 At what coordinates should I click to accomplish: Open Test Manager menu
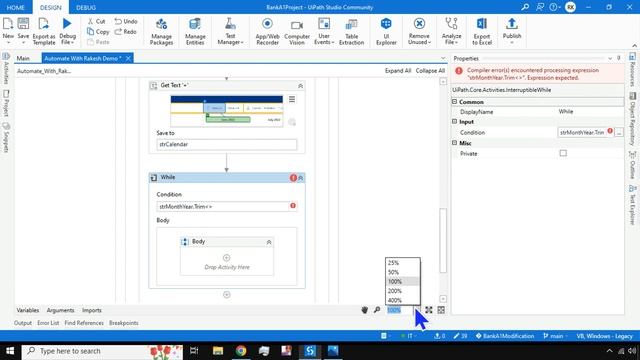click(231, 31)
